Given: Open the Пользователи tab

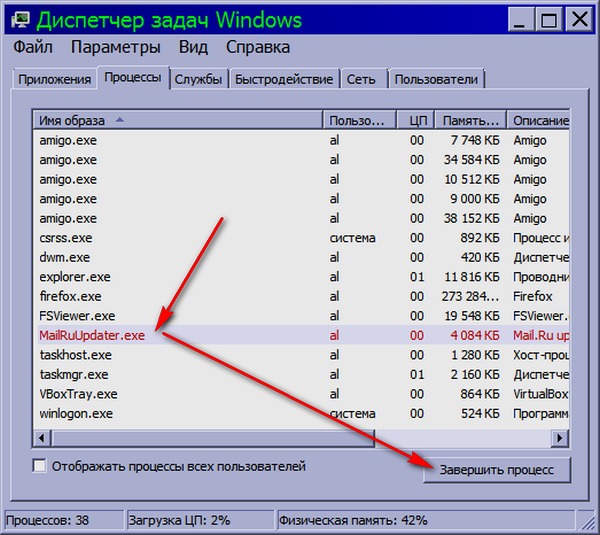Looking at the screenshot, I should (x=436, y=79).
